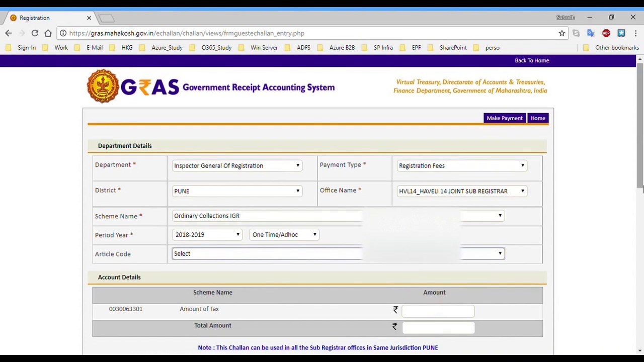644x362 pixels.
Task: Open the Azure B2B bookmark folder
Action: (x=336, y=48)
